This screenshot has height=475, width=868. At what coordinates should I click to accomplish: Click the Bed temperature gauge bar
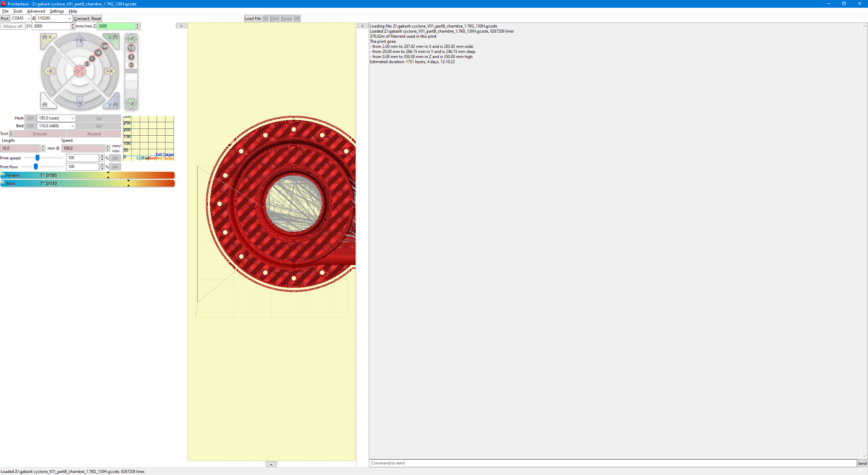87,184
